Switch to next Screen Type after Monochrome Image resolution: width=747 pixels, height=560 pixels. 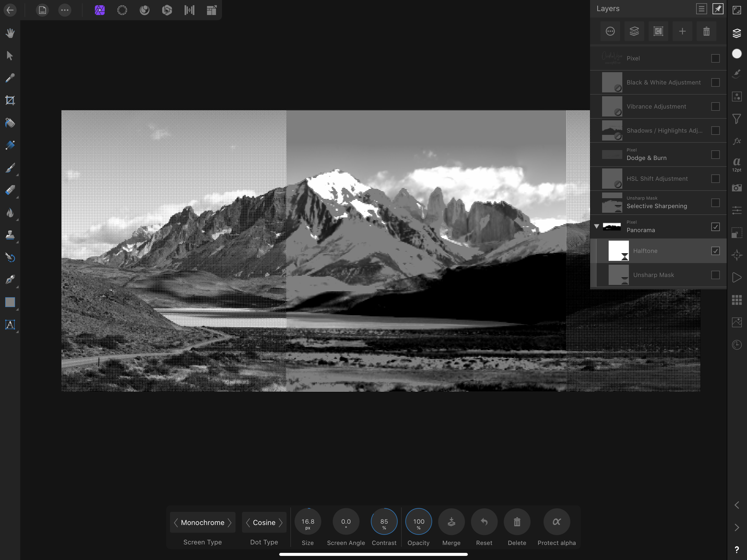point(230,523)
